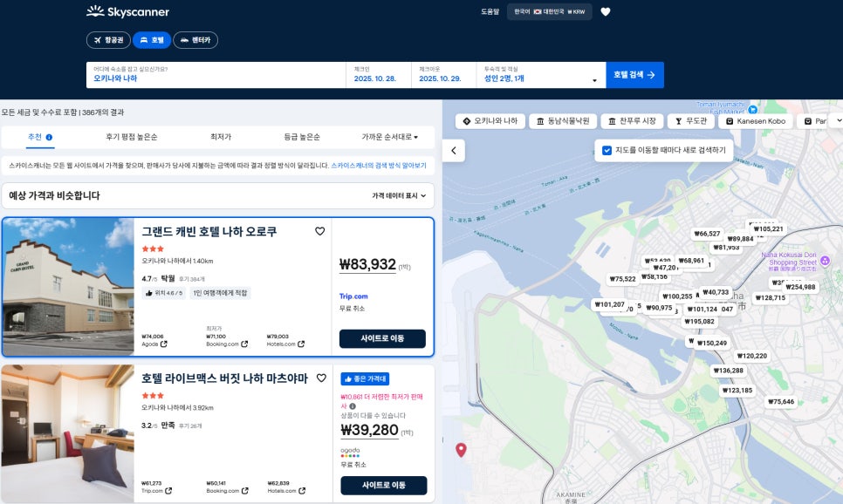
Task: Expand 가까운 순서대로 sort dropdown
Action: point(389,137)
